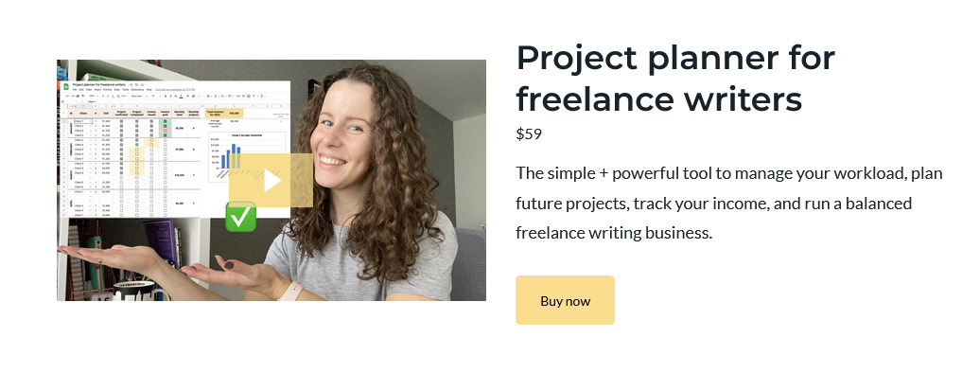Viewport: 980px width, 373px height.
Task: Click the Google Sheets logo in the video
Action: 66,87
